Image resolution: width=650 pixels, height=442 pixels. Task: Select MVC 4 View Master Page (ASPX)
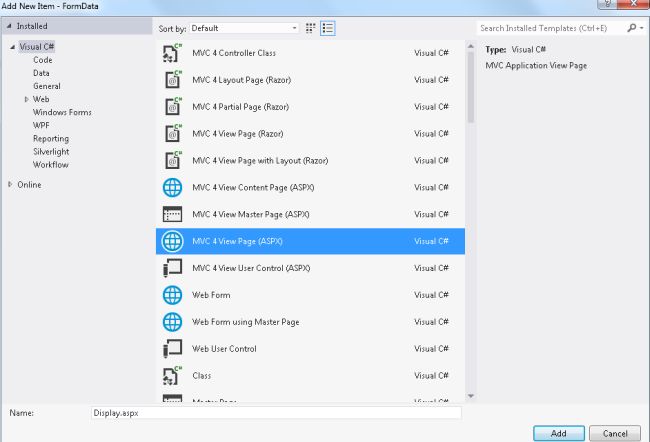pos(250,214)
